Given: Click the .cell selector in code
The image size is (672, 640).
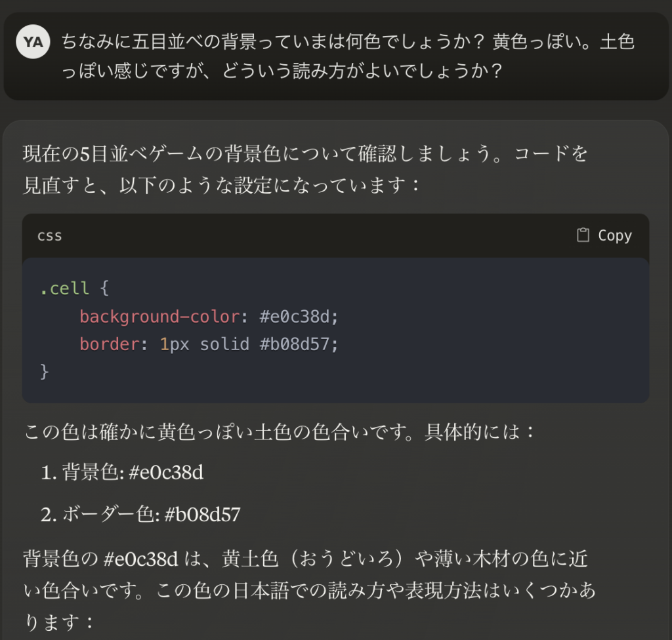Looking at the screenshot, I should [65, 289].
